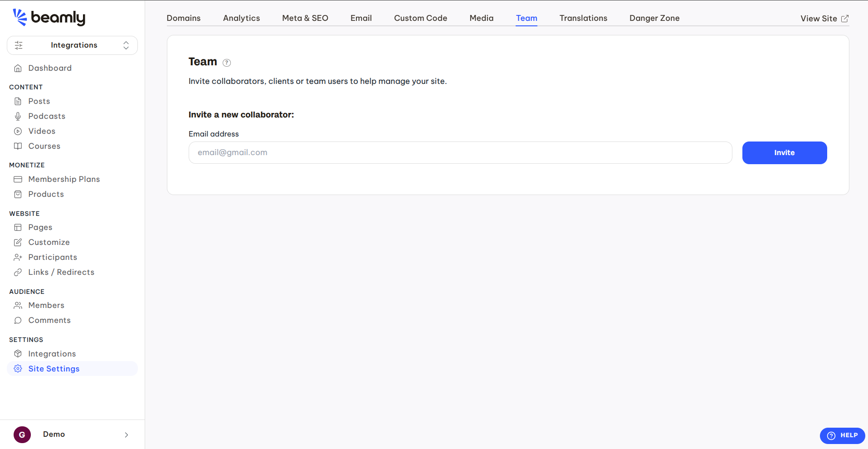Viewport: 868px width, 449px height.
Task: Open Products in the sidebar
Action: [x=46, y=194]
